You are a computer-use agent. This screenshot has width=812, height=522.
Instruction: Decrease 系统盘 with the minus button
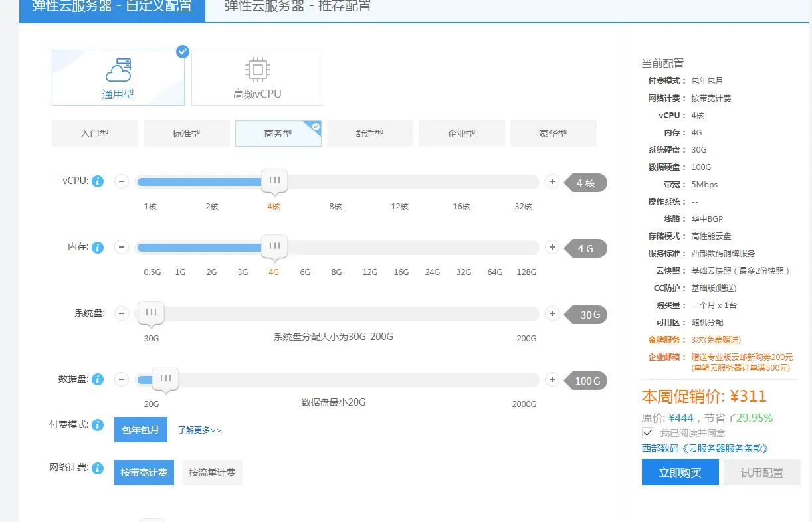point(122,313)
